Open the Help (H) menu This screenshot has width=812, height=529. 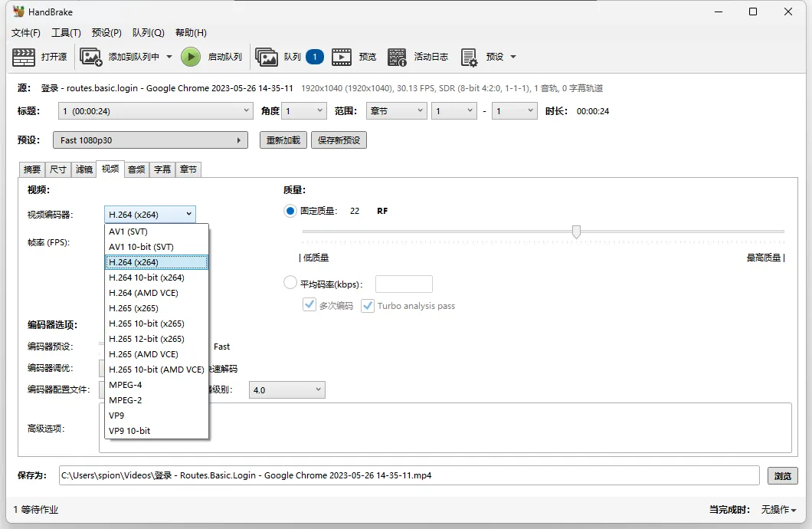click(191, 33)
